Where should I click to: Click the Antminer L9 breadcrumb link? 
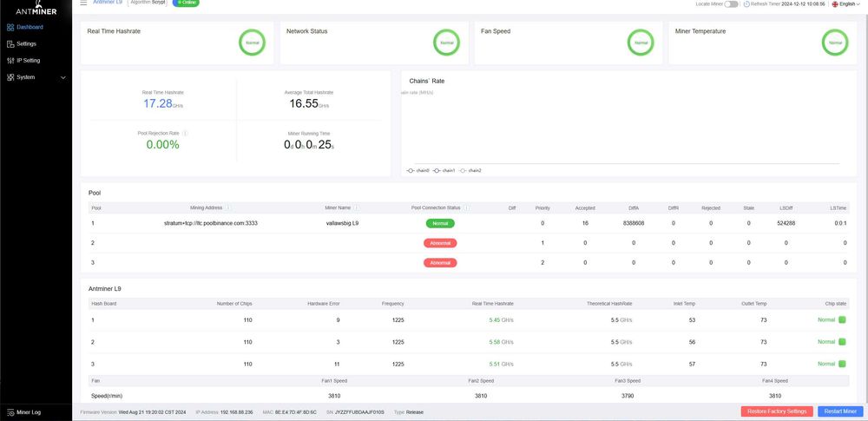coord(108,3)
